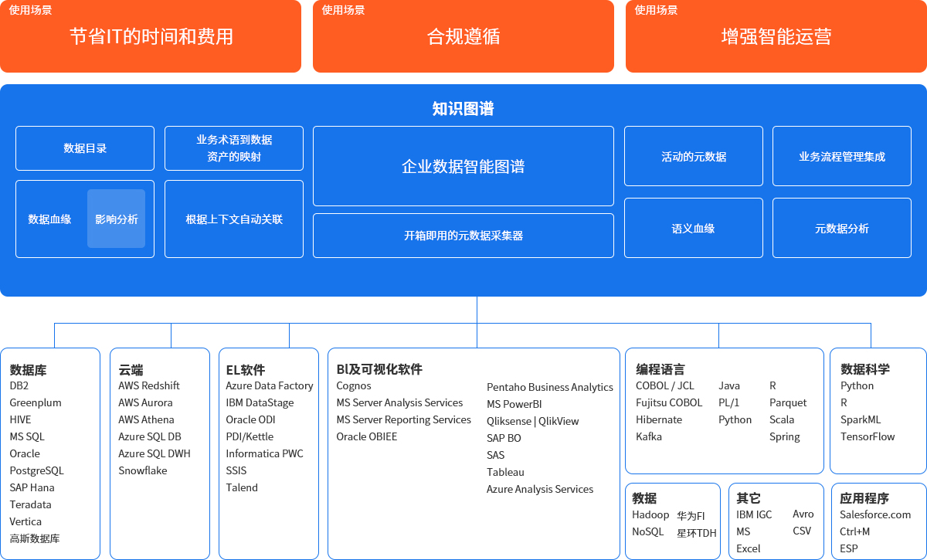This screenshot has width=927, height=560.
Task: Click IBM DataStage entry
Action: tap(260, 402)
